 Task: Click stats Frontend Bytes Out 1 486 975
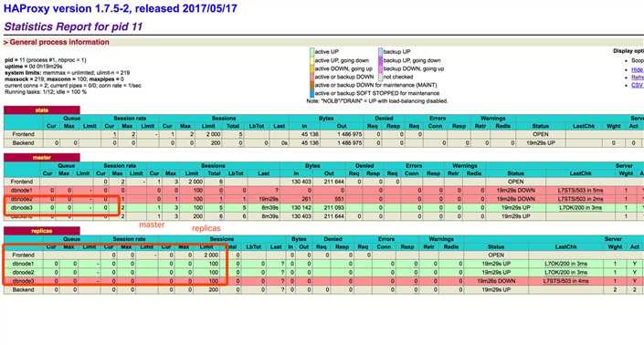[348, 134]
